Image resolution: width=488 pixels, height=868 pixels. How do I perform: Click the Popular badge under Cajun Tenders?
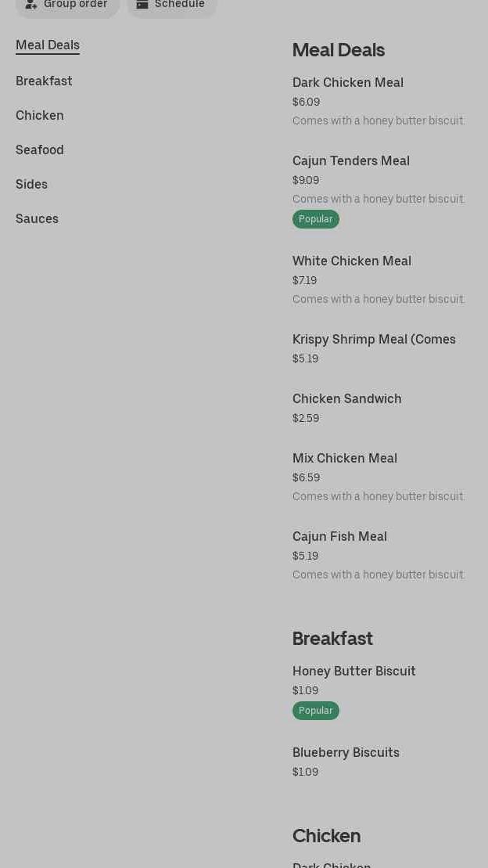pyautogui.click(x=316, y=219)
